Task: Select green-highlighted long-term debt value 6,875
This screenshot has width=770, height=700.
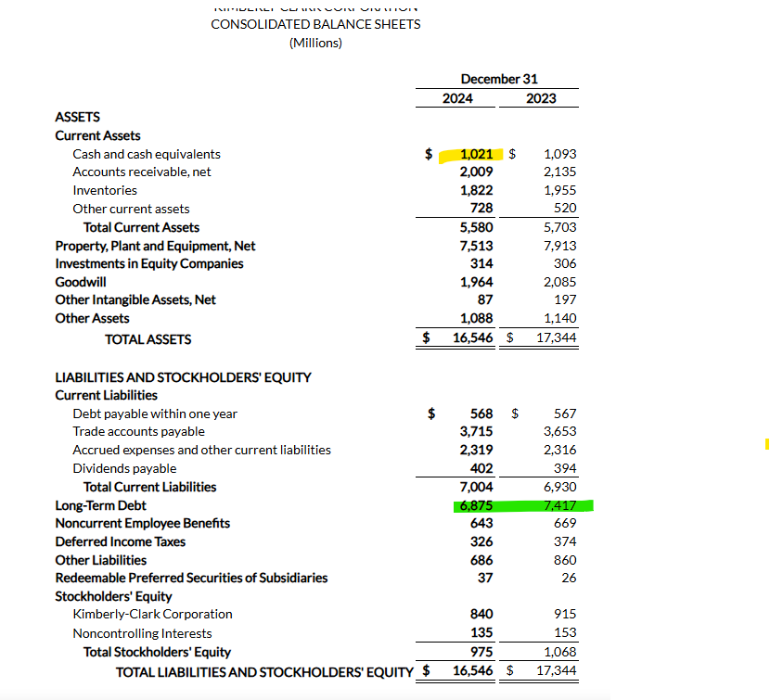Action: pos(476,505)
